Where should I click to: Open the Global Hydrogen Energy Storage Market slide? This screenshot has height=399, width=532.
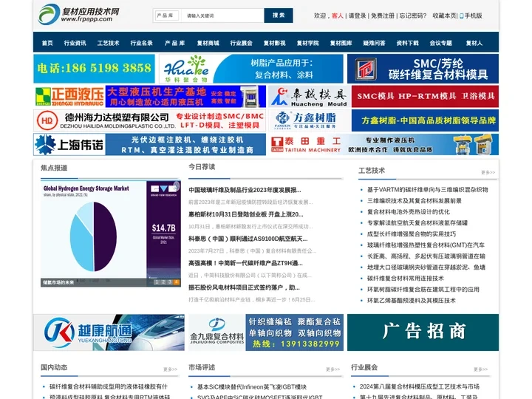(x=111, y=233)
